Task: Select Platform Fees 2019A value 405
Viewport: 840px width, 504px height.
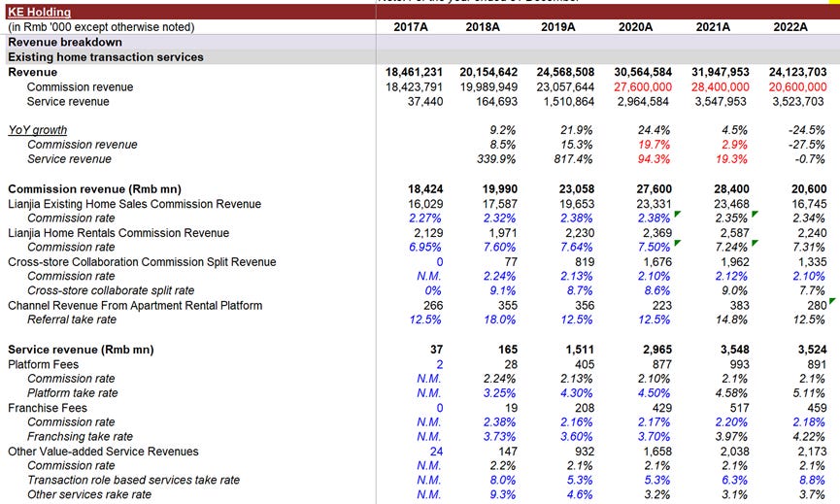Action: click(585, 364)
